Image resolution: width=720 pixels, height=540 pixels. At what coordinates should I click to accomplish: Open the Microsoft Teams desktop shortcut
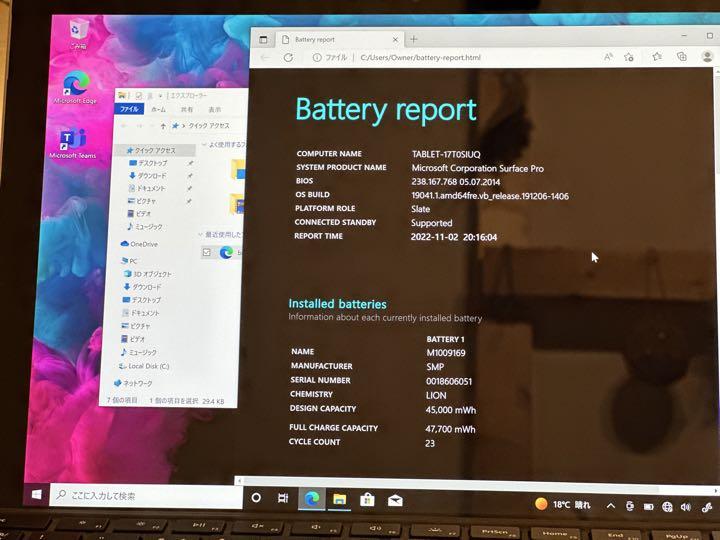pyautogui.click(x=73, y=143)
